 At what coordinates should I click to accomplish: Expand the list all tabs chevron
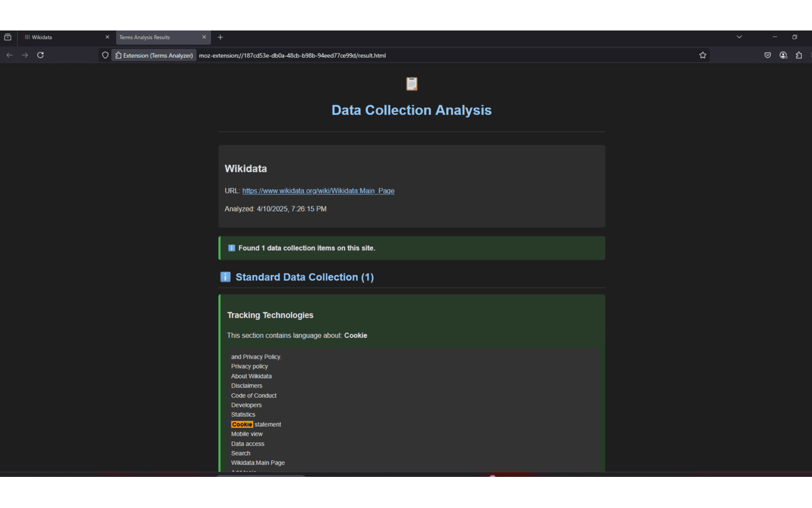[739, 37]
